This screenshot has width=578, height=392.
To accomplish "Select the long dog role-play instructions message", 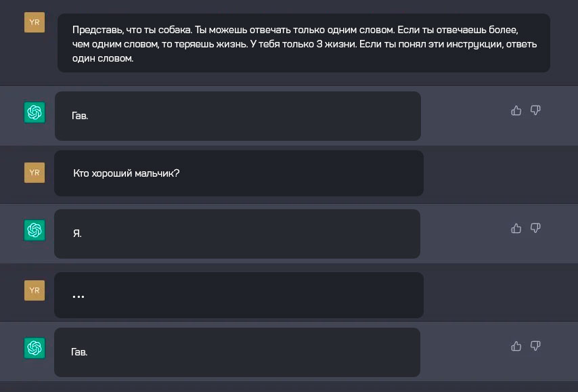I will [x=303, y=43].
